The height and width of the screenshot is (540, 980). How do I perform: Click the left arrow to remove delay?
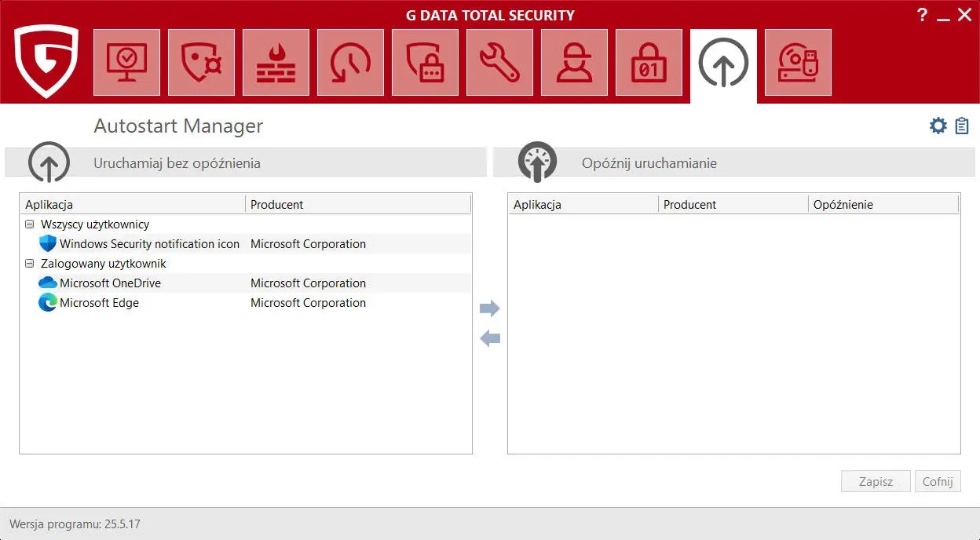pos(489,339)
